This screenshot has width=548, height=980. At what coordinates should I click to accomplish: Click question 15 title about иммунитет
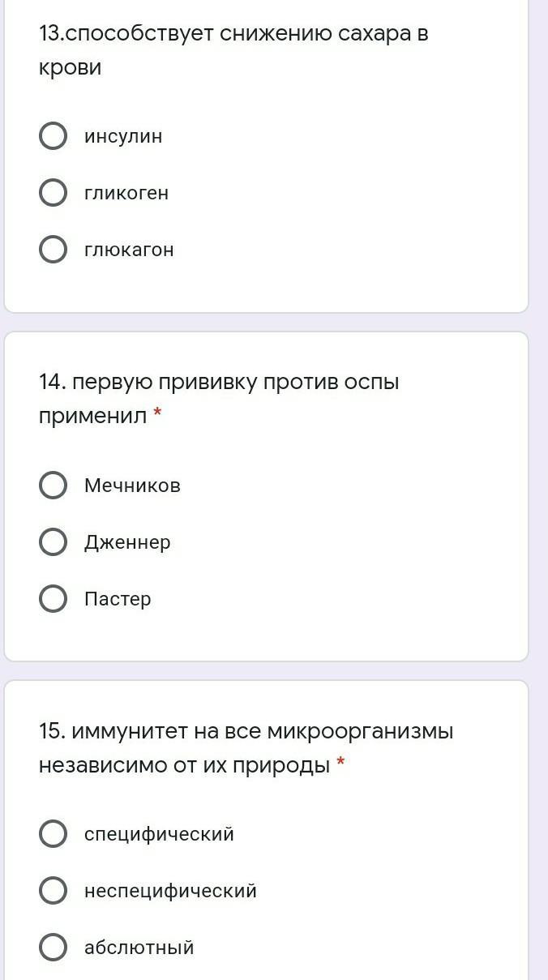[246, 747]
